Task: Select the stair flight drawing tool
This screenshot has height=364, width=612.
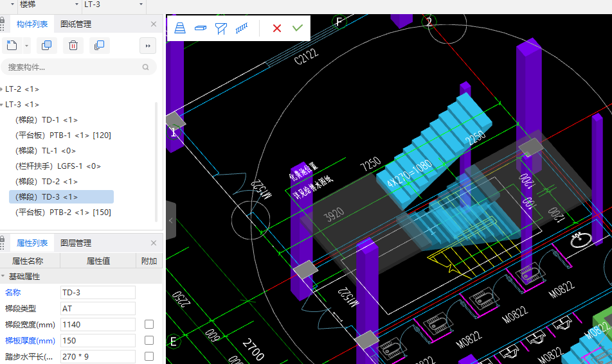Action: click(180, 28)
